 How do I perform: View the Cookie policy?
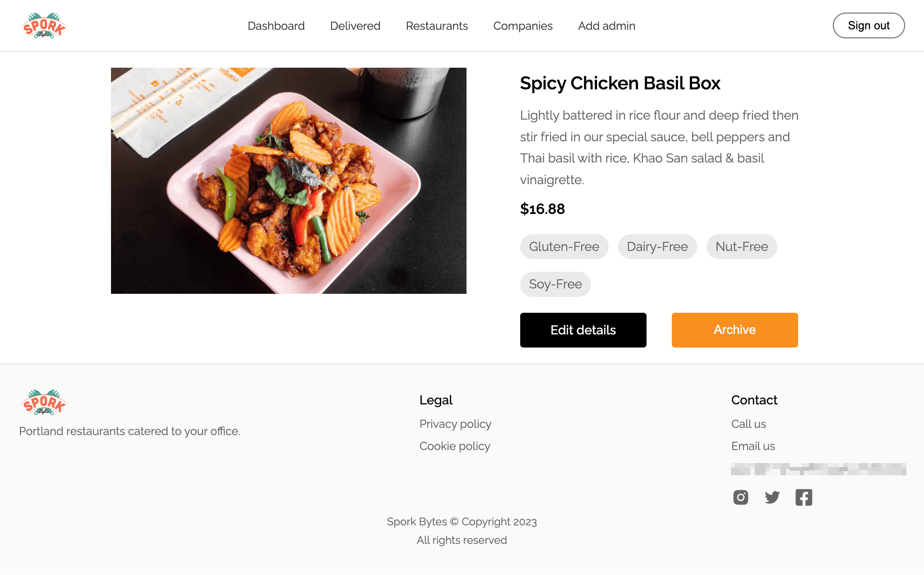pos(455,446)
